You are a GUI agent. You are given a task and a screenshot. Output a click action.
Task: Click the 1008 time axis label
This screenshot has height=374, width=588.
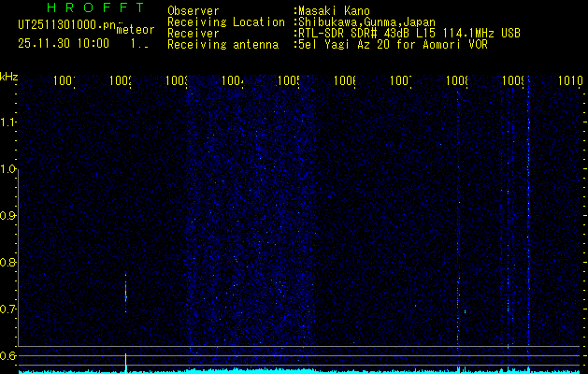point(457,80)
